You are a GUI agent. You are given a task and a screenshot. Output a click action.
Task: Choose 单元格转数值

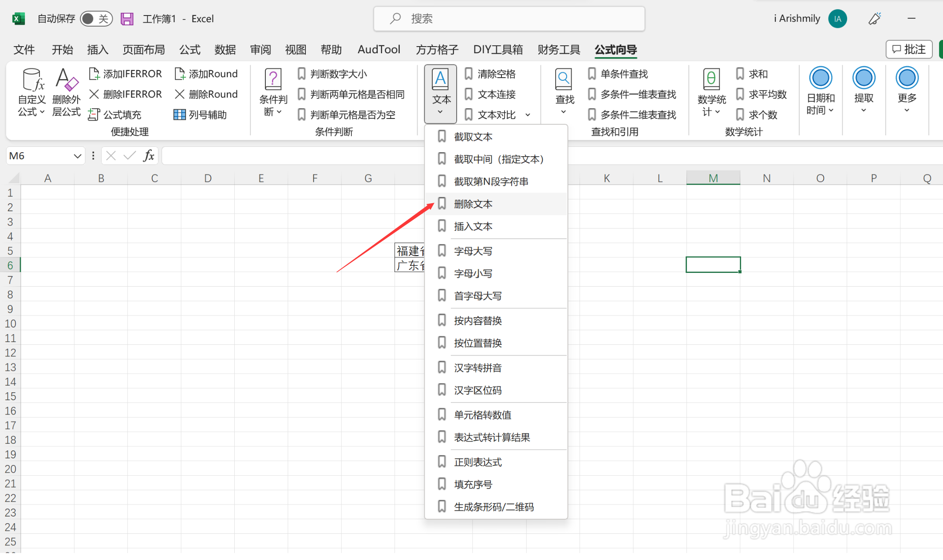click(x=496, y=414)
